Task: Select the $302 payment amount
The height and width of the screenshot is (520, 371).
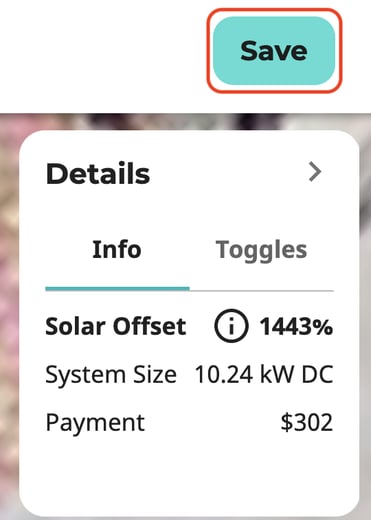Action: pyautogui.click(x=307, y=422)
